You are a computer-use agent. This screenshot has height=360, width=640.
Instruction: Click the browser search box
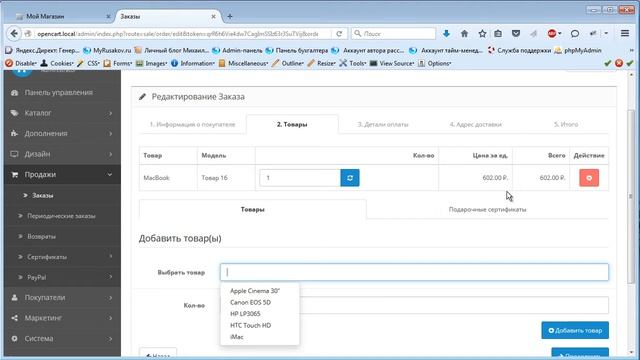pos(393,33)
